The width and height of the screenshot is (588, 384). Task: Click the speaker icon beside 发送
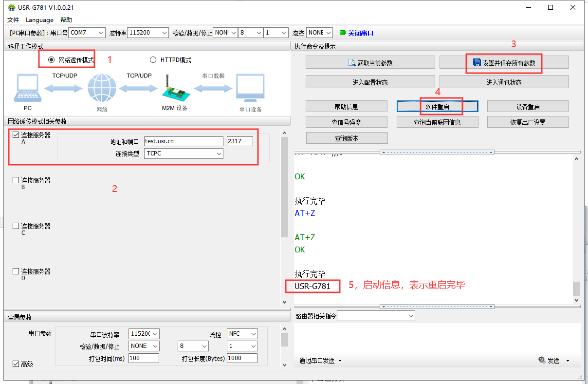pos(542,360)
